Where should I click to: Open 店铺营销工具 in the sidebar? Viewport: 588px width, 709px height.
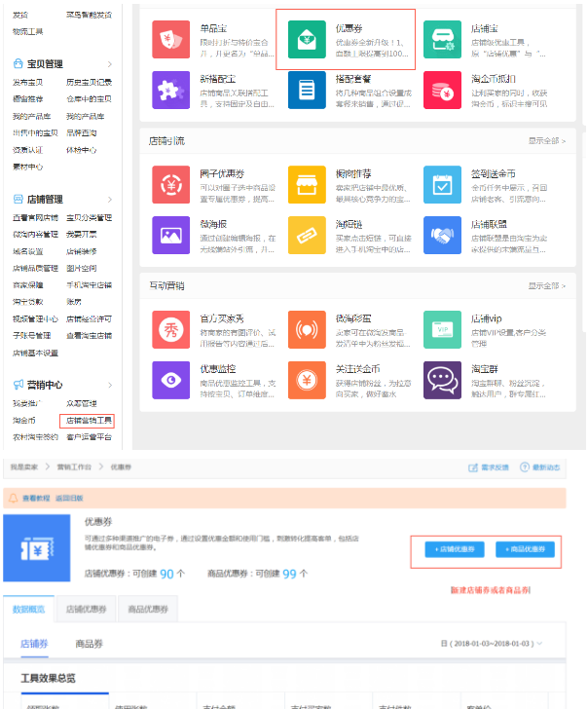click(x=89, y=421)
